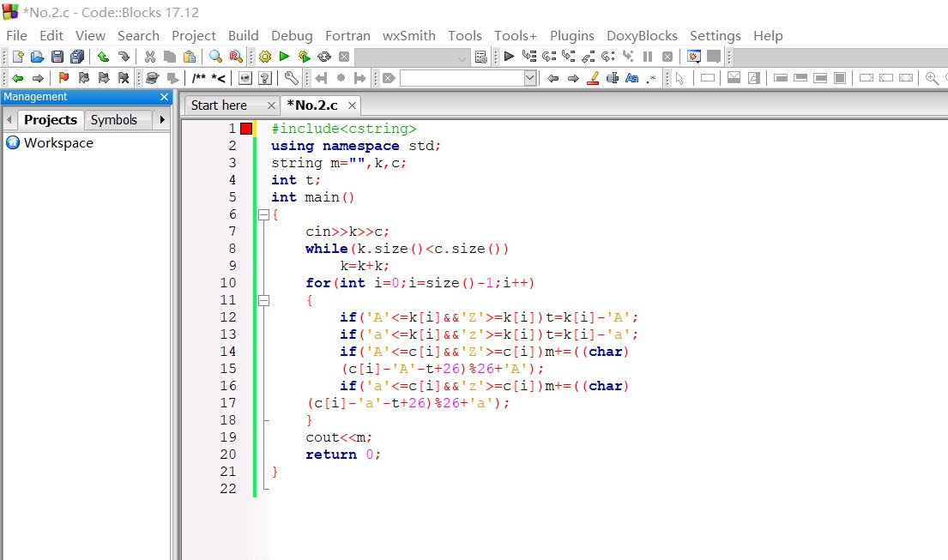
Task: Switch to the Symbols tab
Action: point(114,120)
